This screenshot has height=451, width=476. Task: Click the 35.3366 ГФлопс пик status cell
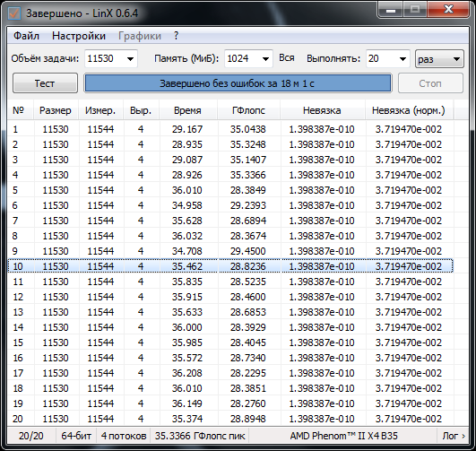click(200, 436)
